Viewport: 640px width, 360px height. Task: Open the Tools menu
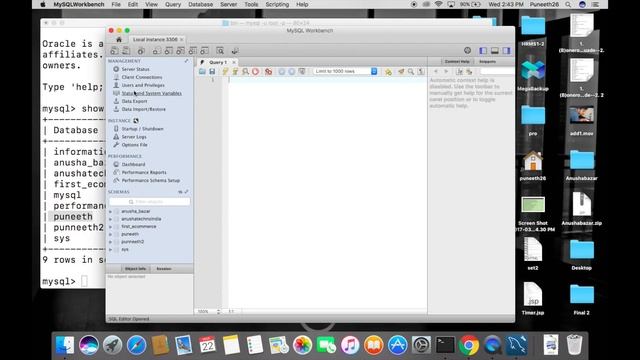[x=251, y=4]
